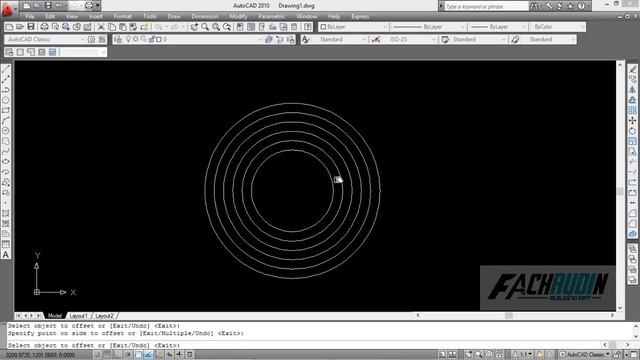The height and width of the screenshot is (360, 640).
Task: Open the layer control dropdown
Action: [193, 39]
